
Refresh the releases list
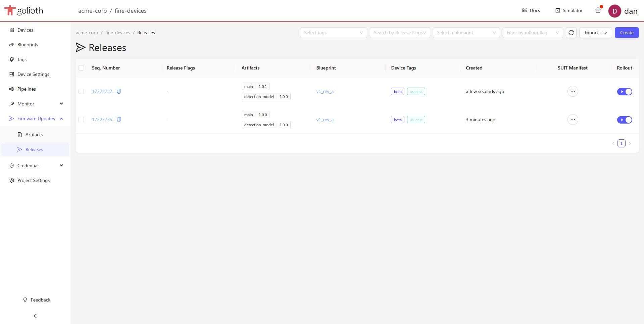(x=571, y=33)
